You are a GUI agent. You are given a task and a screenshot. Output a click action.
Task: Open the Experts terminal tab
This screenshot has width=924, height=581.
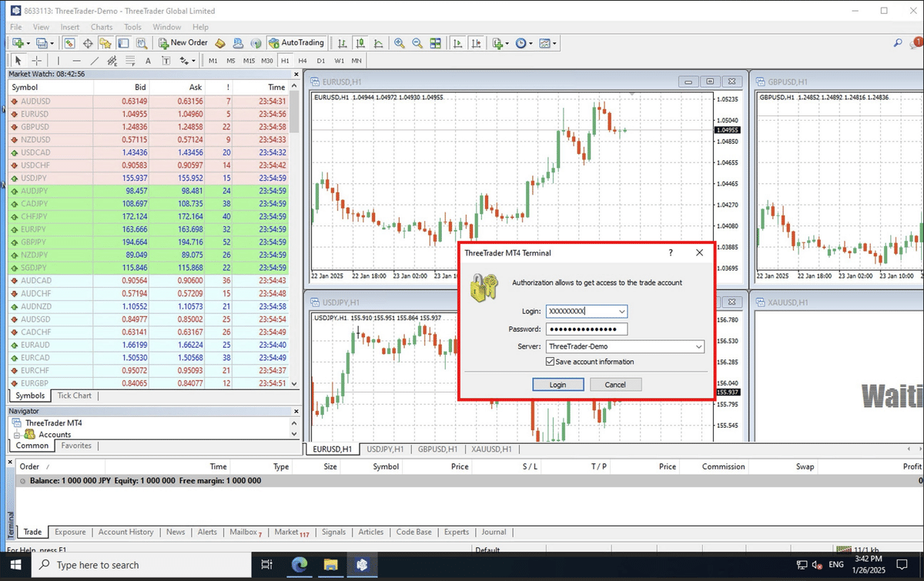456,532
